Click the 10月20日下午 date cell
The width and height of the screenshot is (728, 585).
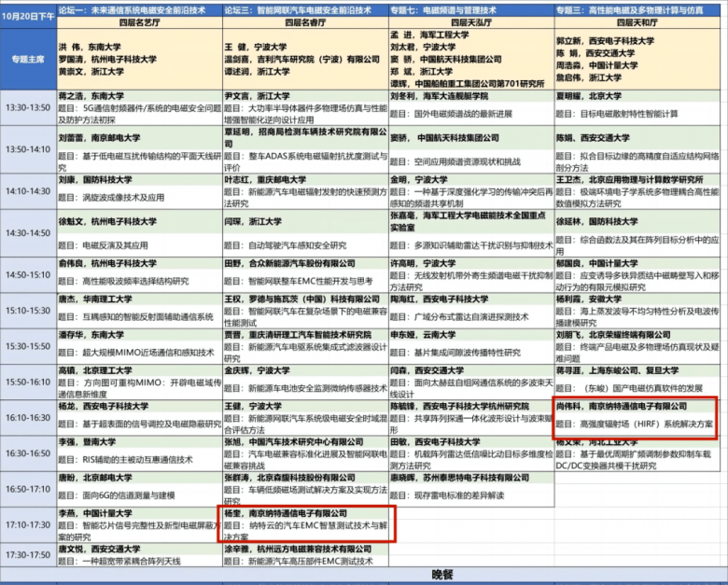[x=28, y=14]
